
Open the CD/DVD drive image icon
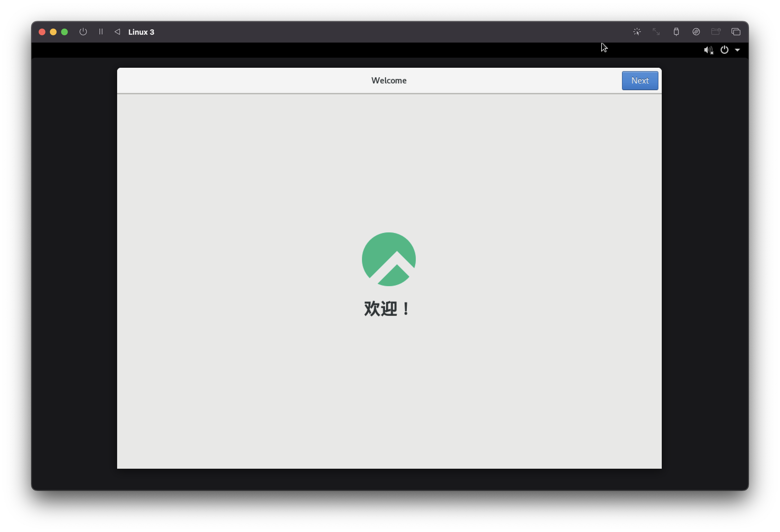click(x=696, y=32)
